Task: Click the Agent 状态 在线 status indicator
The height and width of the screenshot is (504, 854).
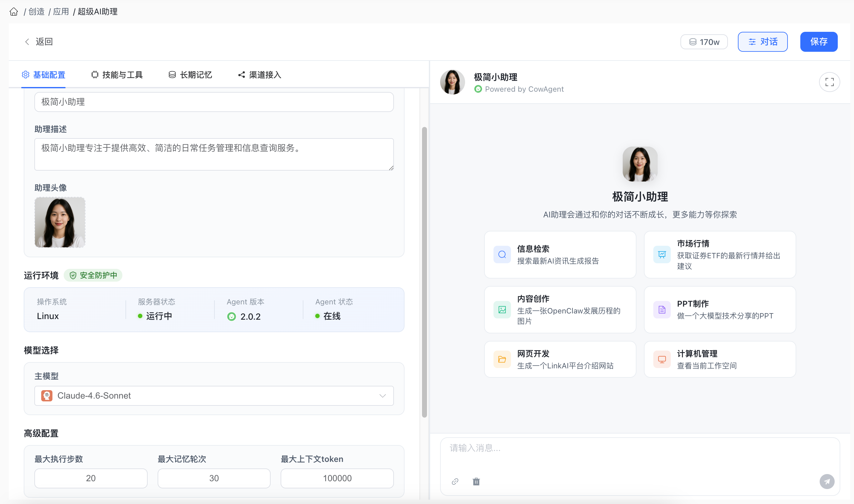Action: pos(318,316)
